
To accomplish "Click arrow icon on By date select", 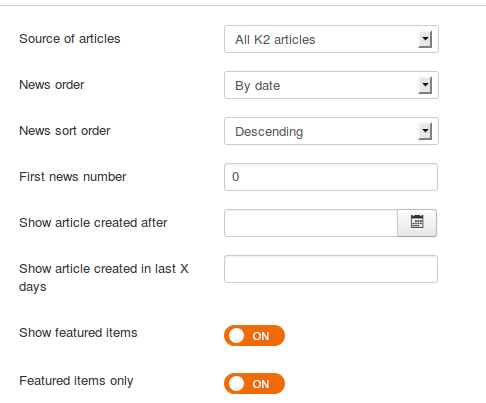I will (x=425, y=85).
